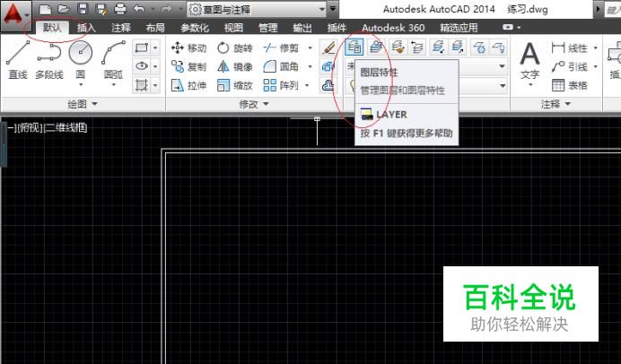Viewport: 621px width, 364px height.
Task: Redo the previously undone action
Action: tap(167, 9)
